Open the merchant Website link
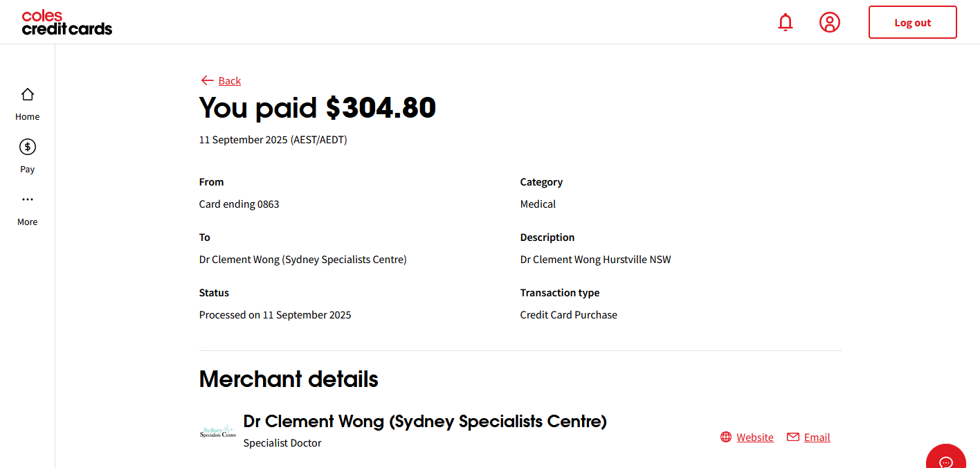 [754, 437]
